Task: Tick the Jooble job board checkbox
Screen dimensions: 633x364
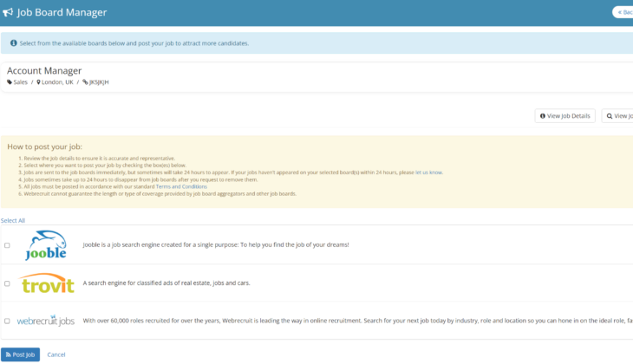Action: pyautogui.click(x=7, y=245)
